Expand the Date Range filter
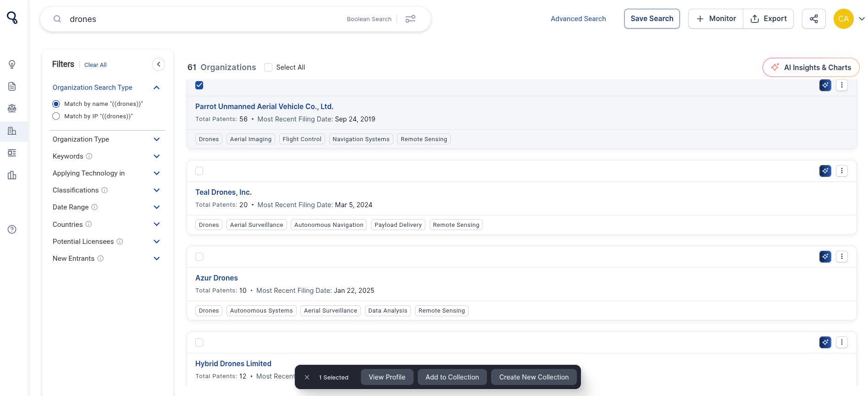The height and width of the screenshot is (396, 868). (156, 207)
